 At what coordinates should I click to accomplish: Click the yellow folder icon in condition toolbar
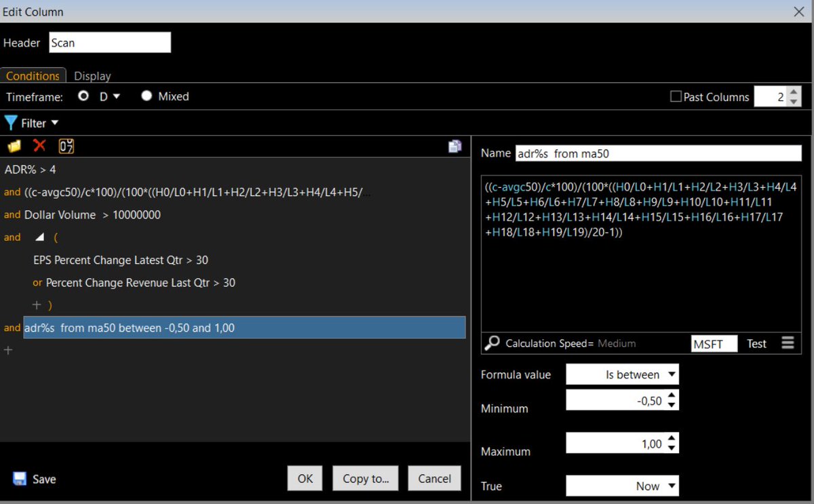[x=14, y=146]
